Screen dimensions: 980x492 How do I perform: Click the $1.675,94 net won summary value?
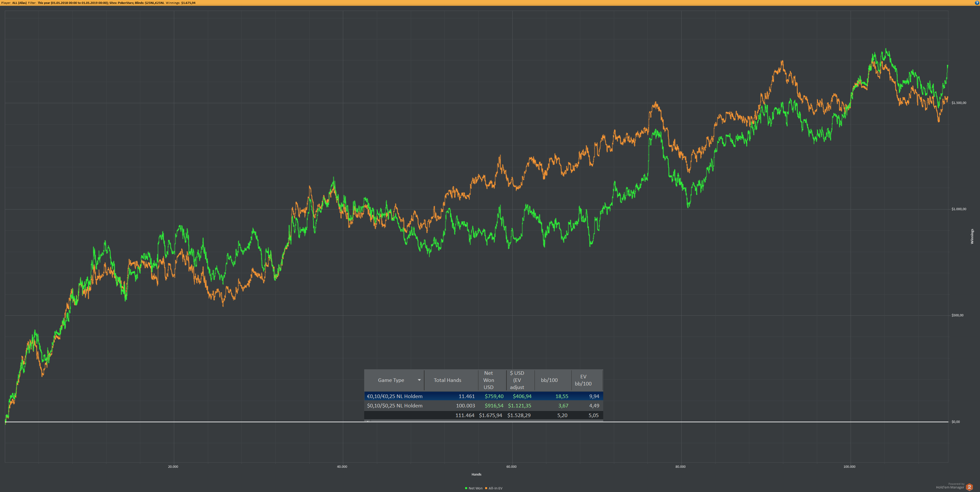click(490, 415)
